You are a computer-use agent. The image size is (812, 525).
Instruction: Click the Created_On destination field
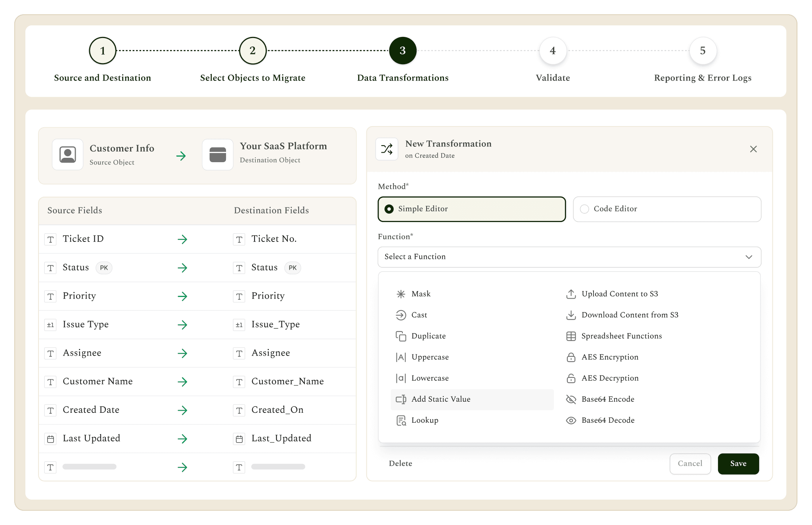pyautogui.click(x=278, y=410)
